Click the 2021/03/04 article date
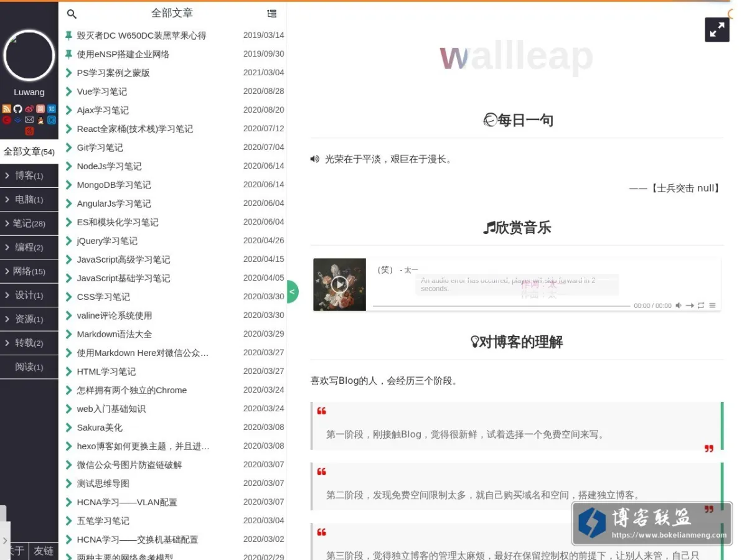 tap(264, 73)
